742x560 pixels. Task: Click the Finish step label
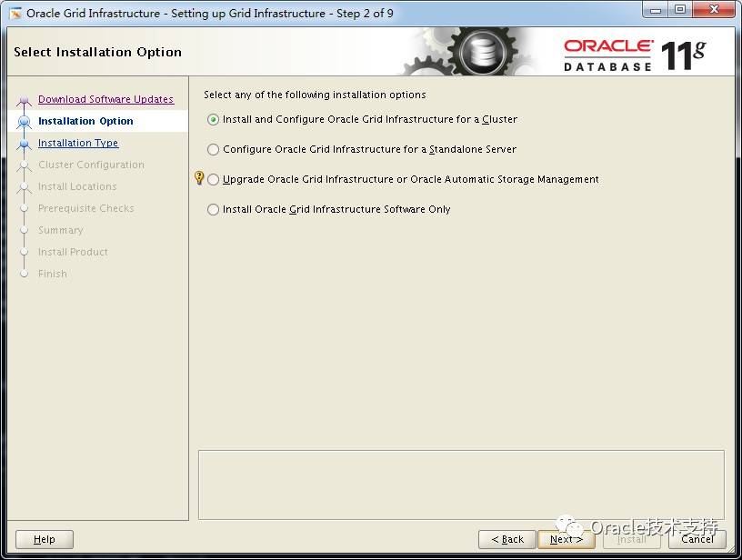point(53,274)
